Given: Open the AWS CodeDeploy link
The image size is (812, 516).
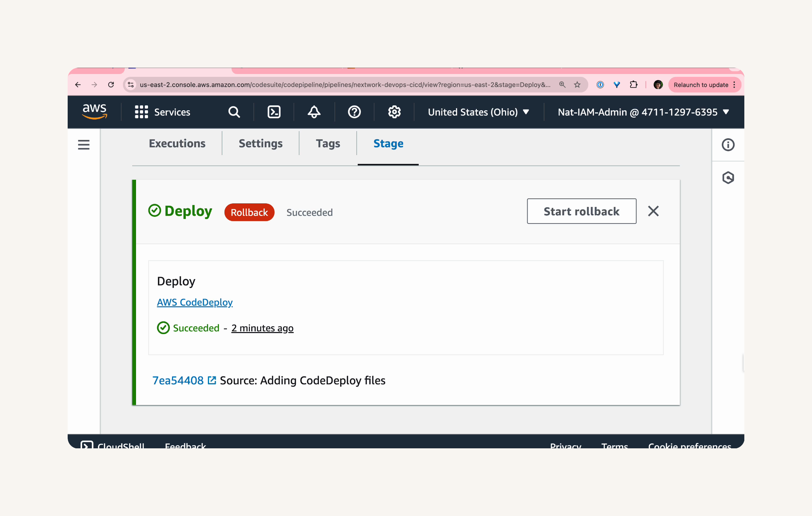Looking at the screenshot, I should tap(195, 302).
